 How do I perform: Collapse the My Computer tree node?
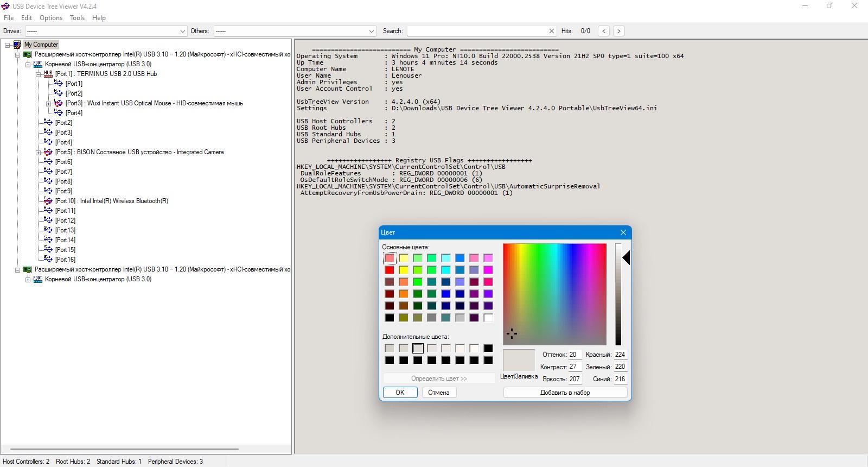[x=7, y=45]
